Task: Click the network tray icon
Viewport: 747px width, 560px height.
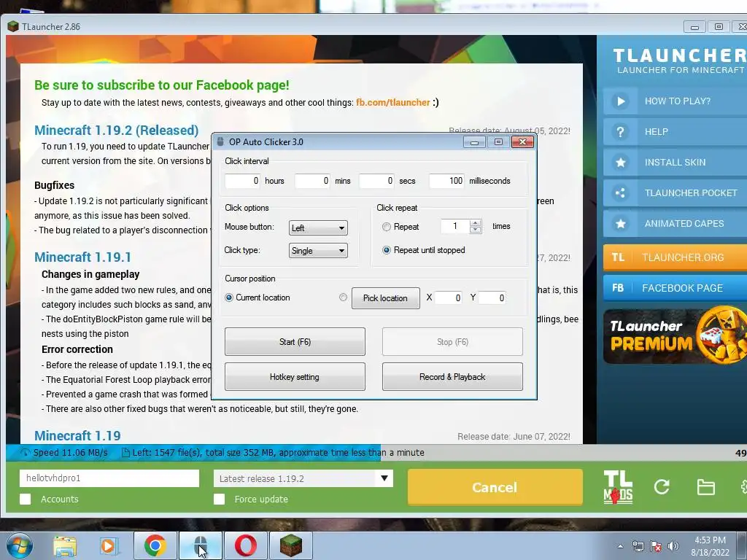Action: (x=638, y=545)
